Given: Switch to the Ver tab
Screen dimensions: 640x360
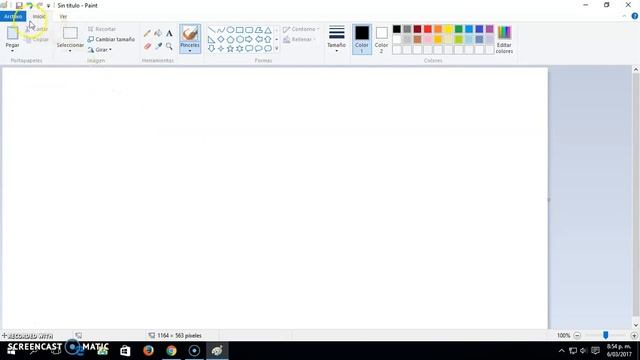Looking at the screenshot, I should [x=63, y=16].
